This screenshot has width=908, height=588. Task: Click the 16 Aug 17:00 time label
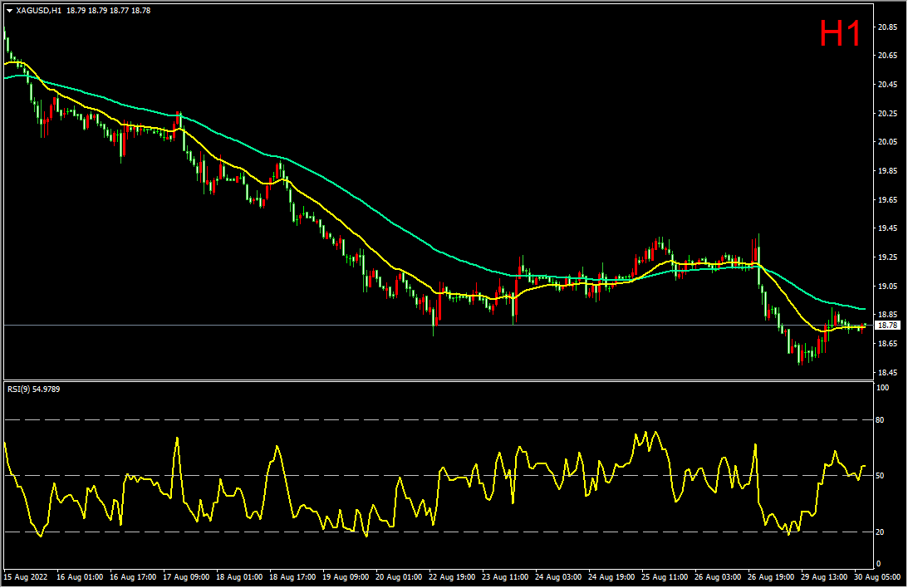pos(133,577)
